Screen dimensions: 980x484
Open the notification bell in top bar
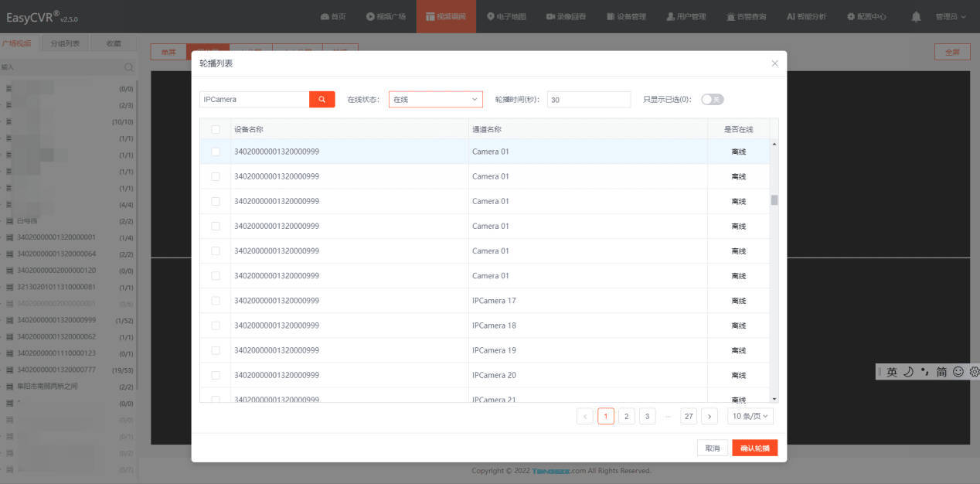tap(917, 16)
